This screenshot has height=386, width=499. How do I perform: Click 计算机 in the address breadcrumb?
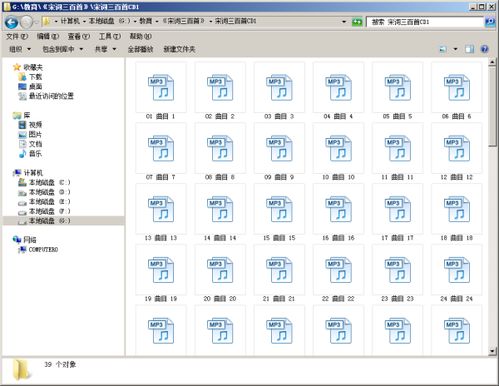pos(70,21)
